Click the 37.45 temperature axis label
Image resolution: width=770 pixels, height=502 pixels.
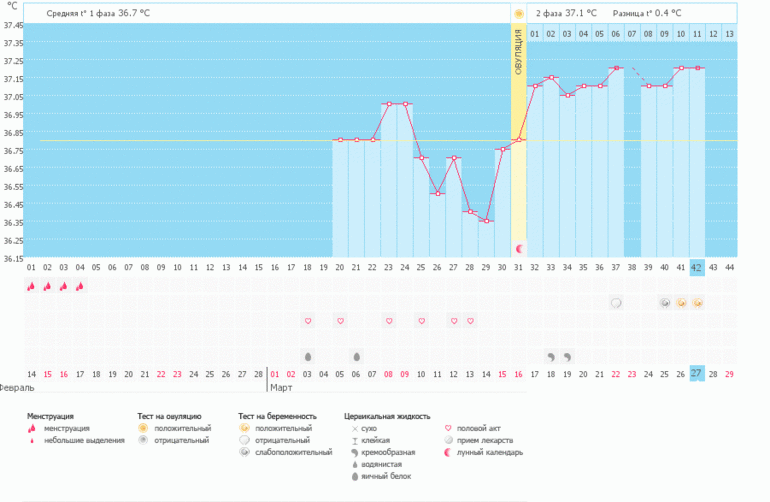coord(13,25)
